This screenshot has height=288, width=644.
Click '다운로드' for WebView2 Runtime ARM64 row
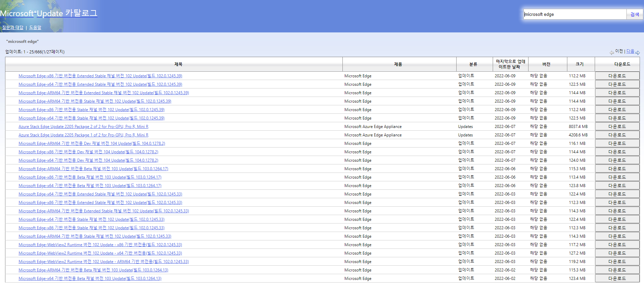pos(617,262)
